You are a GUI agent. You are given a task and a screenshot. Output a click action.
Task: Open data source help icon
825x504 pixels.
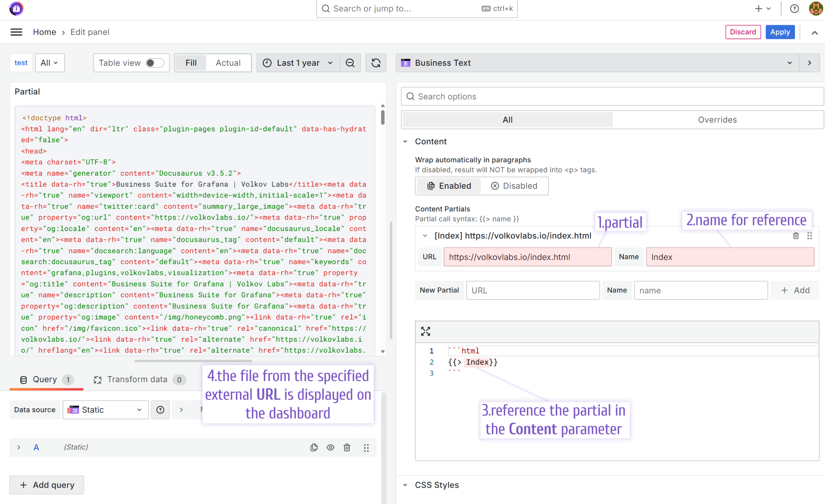coord(160,410)
